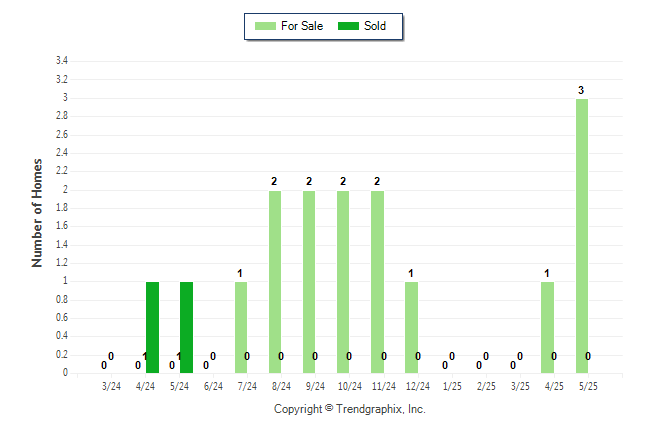Click the 5/24 Sold bar
Screen dimensions: 646x434
tap(186, 328)
